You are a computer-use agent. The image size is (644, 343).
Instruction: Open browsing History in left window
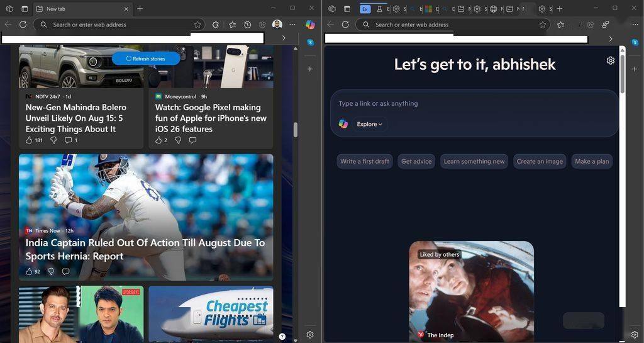coord(247,25)
